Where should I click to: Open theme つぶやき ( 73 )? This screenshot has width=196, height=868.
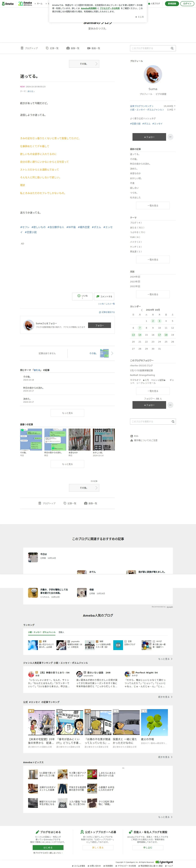pos(137,232)
